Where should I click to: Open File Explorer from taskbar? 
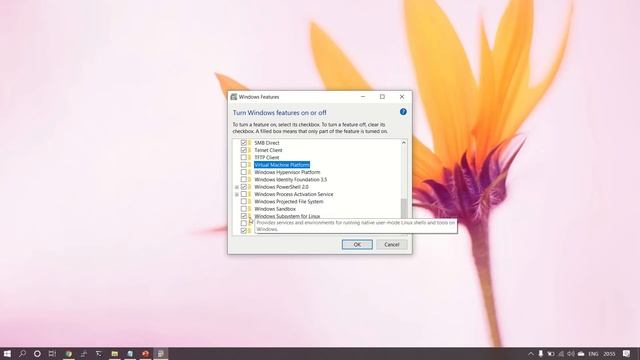tap(115, 353)
